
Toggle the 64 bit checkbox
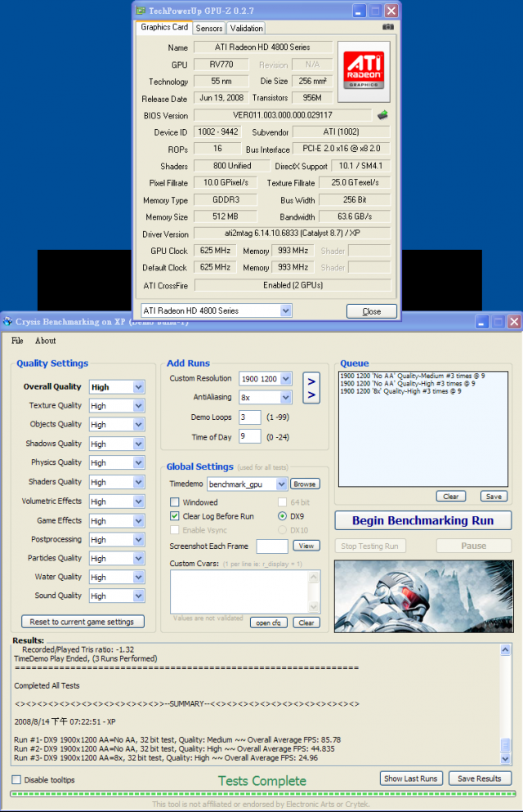(282, 502)
